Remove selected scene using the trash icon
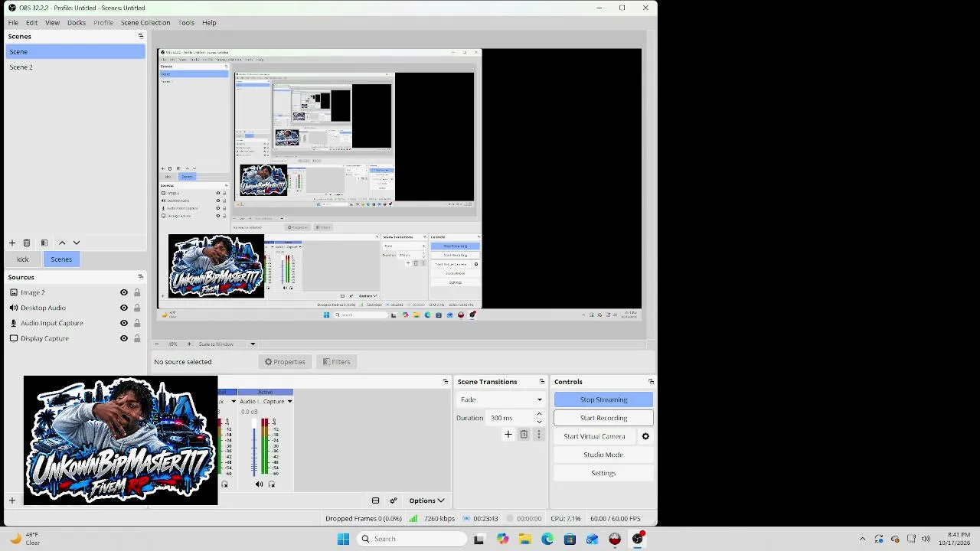The width and height of the screenshot is (980, 551). click(27, 243)
